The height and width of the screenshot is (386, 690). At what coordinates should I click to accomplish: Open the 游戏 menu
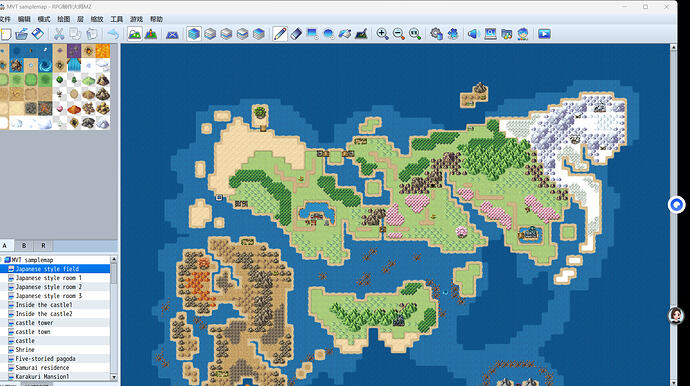(136, 19)
